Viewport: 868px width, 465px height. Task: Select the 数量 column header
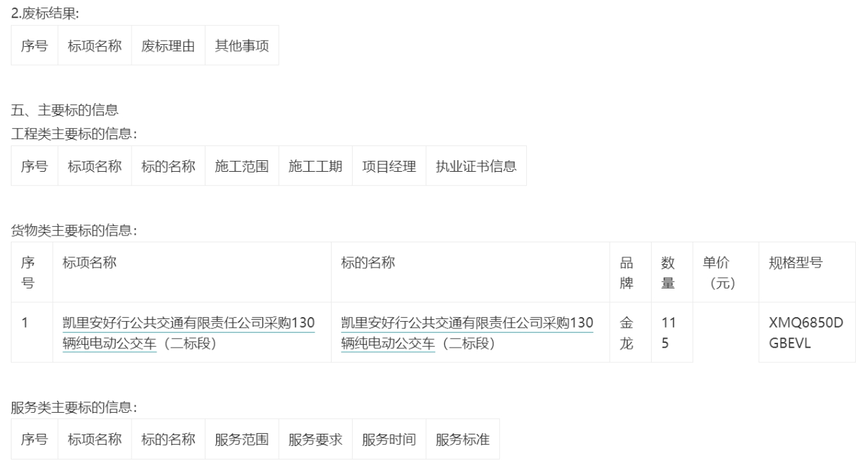coord(672,272)
